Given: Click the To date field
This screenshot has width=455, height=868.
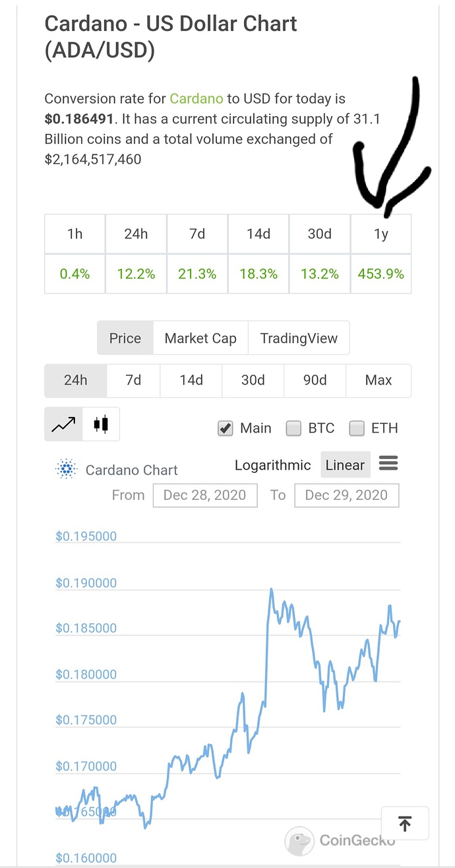Looking at the screenshot, I should pyautogui.click(x=346, y=495).
